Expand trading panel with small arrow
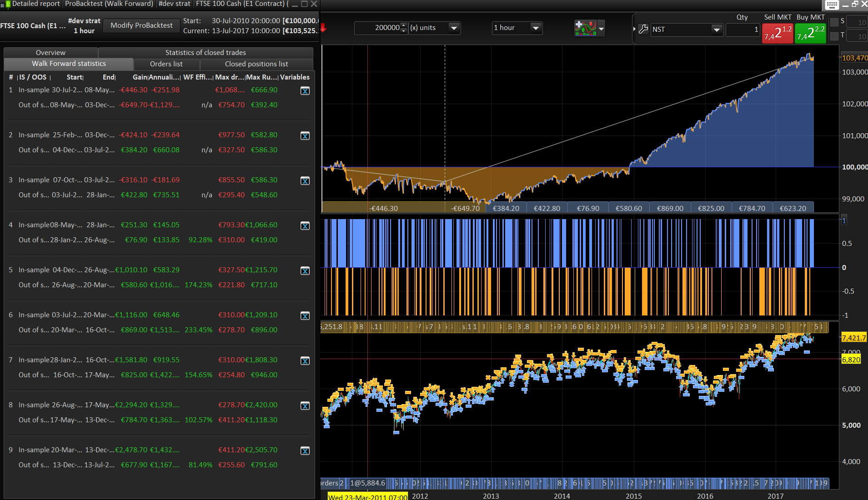Viewport: 868px width, 500px height. tap(634, 29)
